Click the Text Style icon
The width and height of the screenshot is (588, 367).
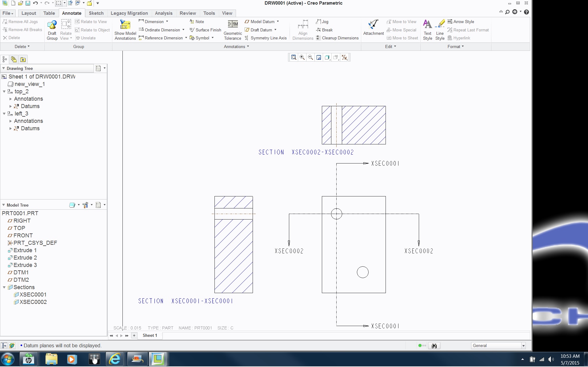[427, 24]
